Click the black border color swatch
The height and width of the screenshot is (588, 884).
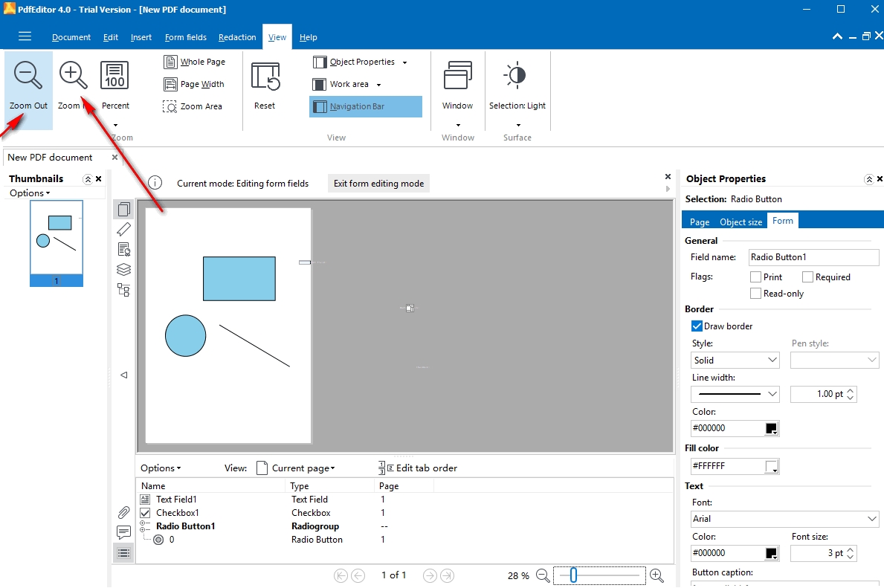771,429
